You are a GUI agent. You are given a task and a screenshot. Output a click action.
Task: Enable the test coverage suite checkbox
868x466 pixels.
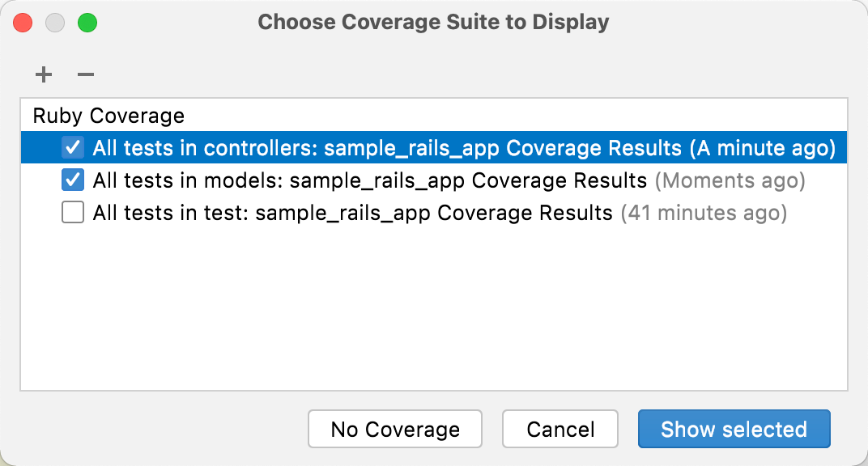[x=72, y=212]
